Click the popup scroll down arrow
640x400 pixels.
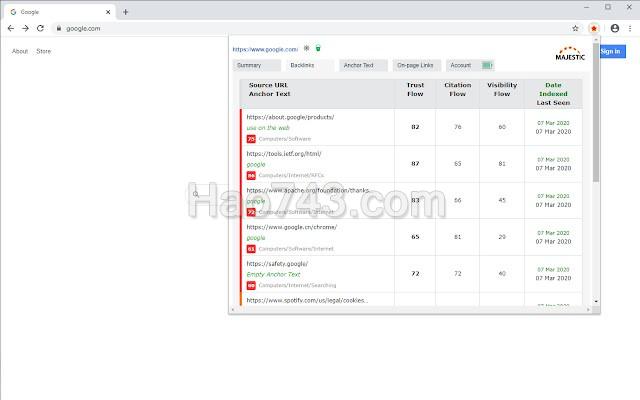tap(596, 301)
